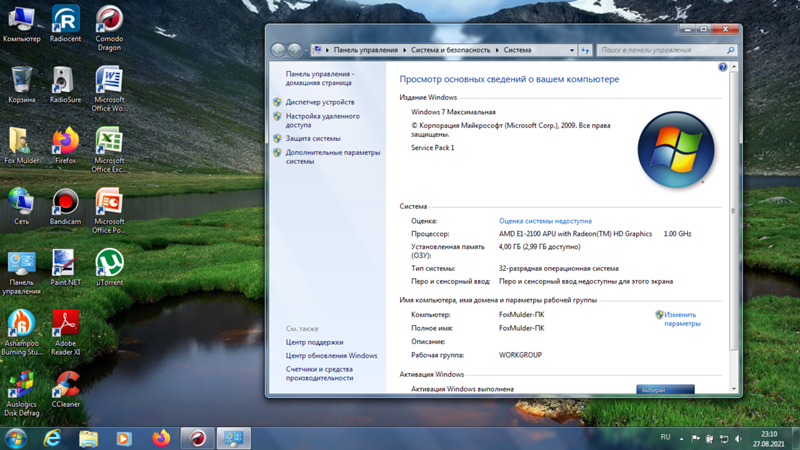This screenshot has width=800, height=450.
Task: Click the Control Panel taskbar button
Action: pyautogui.click(x=234, y=438)
